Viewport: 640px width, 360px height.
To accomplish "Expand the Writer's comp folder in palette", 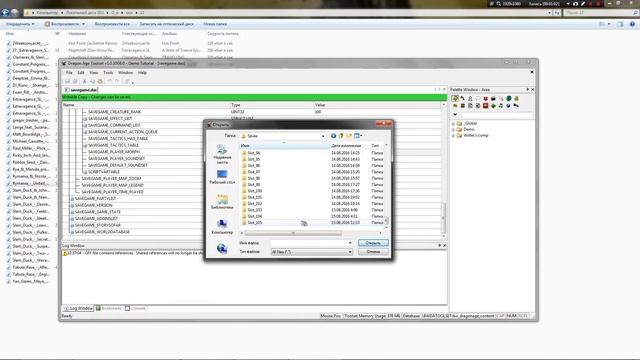I will (x=453, y=136).
